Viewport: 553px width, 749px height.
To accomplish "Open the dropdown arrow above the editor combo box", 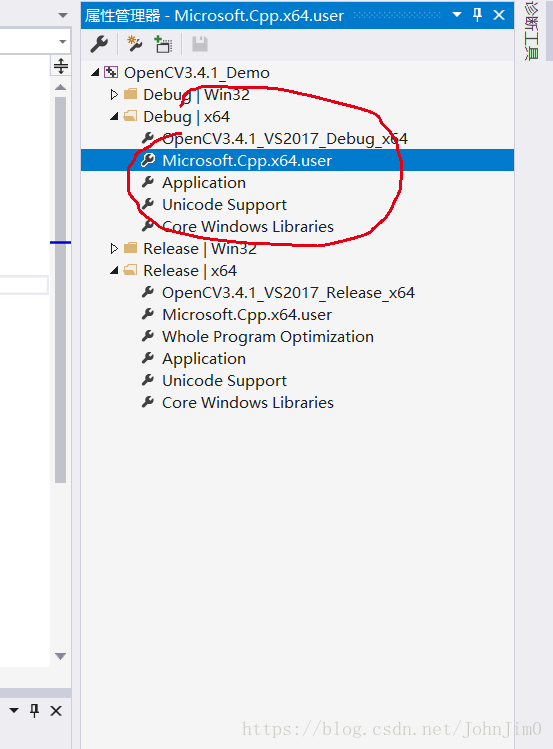I will [x=63, y=15].
